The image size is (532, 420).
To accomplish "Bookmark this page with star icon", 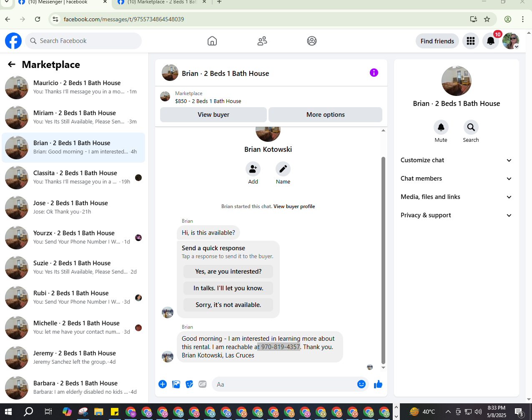I will tap(487, 19).
